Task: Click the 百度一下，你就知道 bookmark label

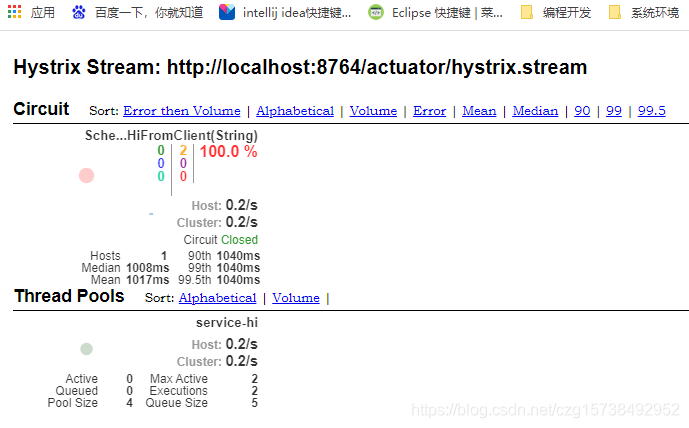Action: tap(149, 12)
